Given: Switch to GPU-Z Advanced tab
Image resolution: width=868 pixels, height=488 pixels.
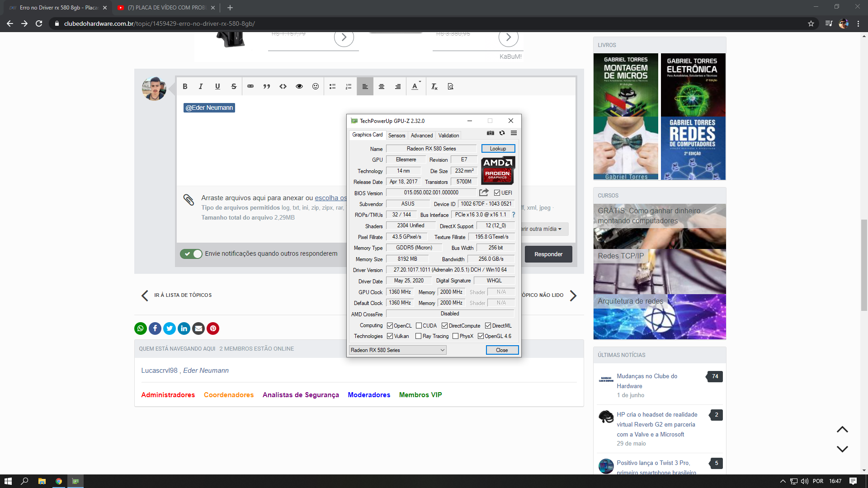Looking at the screenshot, I should point(422,136).
